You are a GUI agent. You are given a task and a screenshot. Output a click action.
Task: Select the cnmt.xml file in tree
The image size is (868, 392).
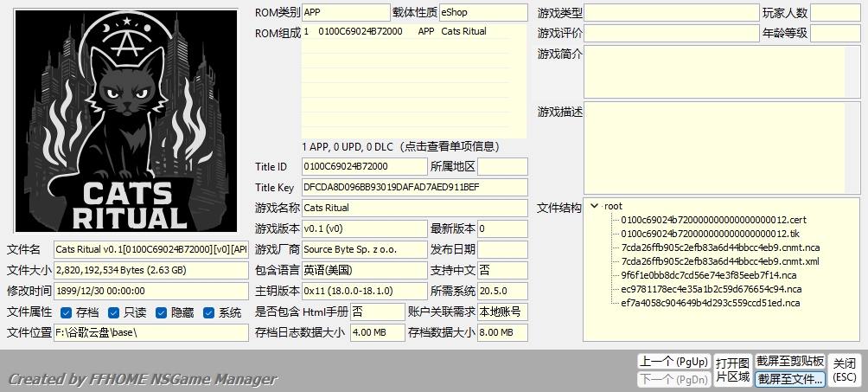pos(719,261)
